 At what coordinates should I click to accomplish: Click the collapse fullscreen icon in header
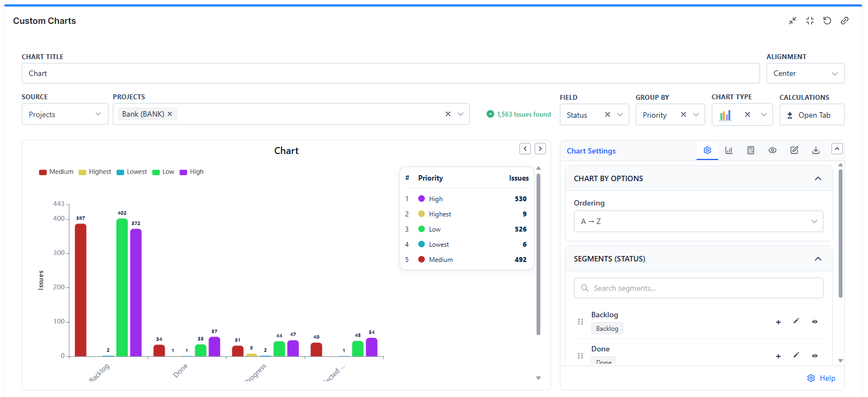(x=810, y=21)
